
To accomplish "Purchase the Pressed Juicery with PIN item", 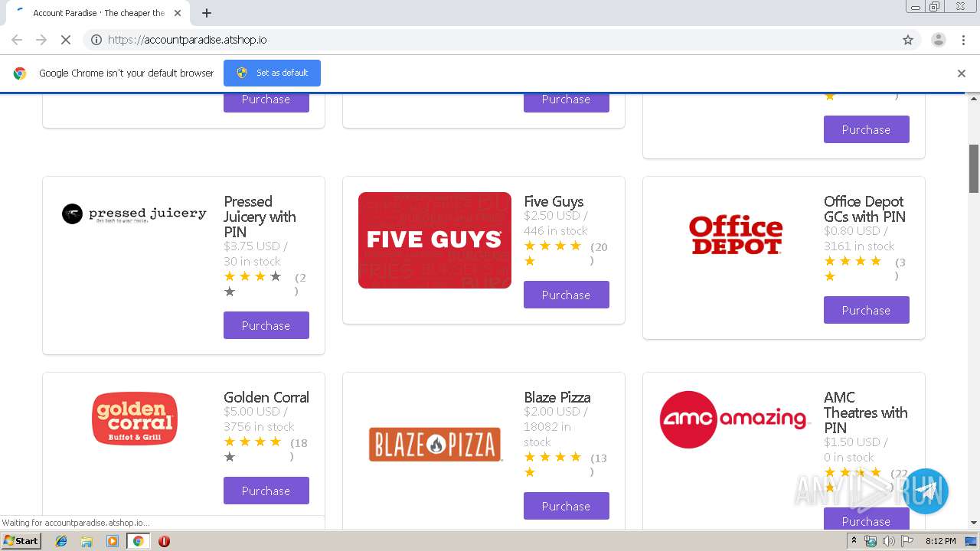I will pos(266,325).
